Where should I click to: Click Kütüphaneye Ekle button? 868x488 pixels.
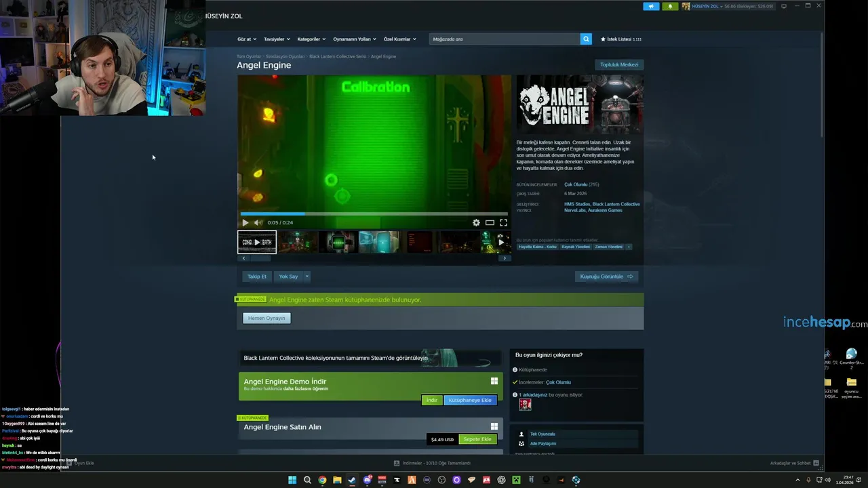click(470, 400)
